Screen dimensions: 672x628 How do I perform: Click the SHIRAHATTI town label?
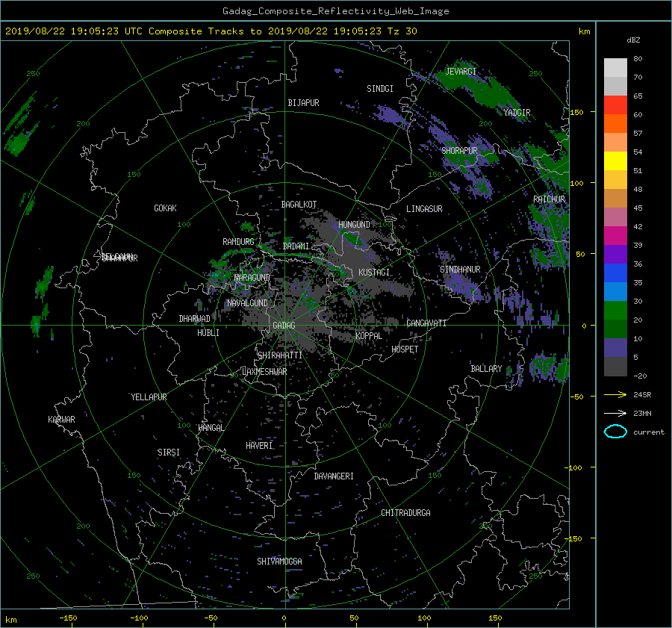[x=280, y=355]
